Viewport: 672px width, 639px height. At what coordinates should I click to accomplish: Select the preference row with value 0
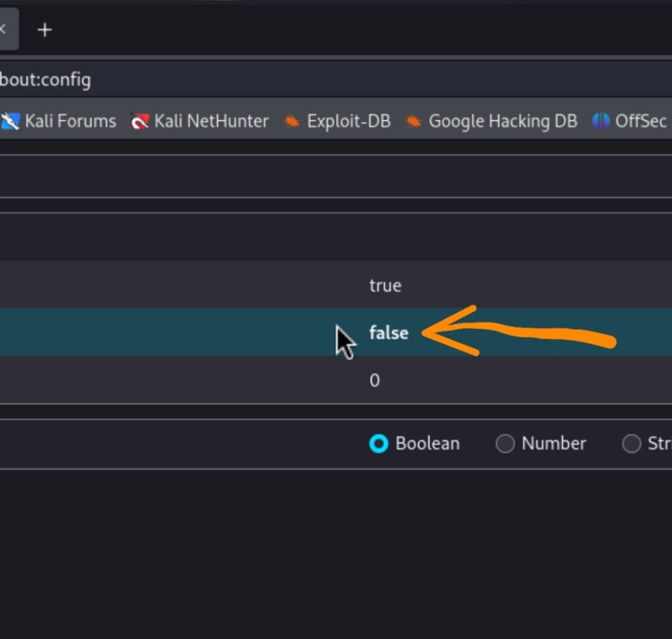[x=374, y=380]
